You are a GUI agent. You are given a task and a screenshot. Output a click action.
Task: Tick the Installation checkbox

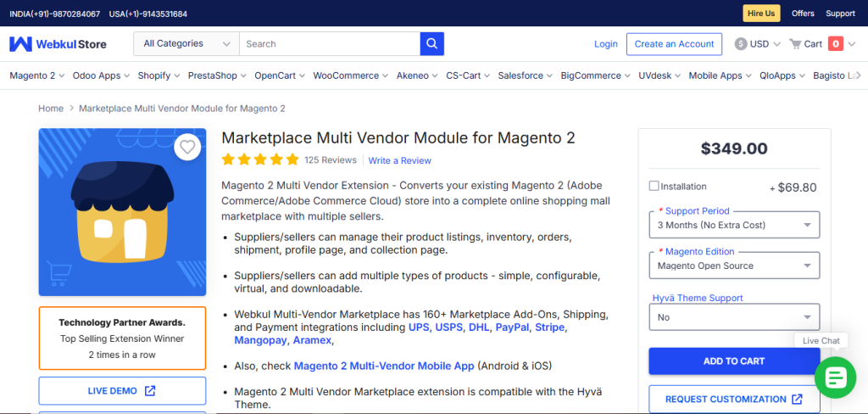(654, 187)
